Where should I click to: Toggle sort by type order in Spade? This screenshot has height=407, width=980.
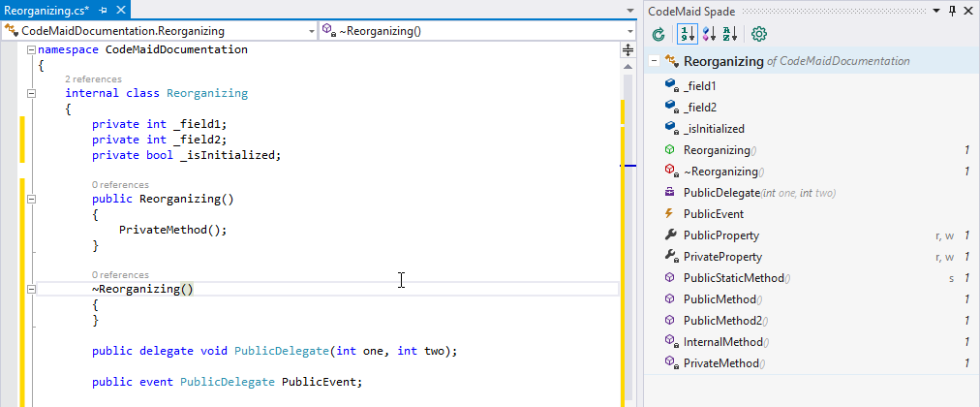pyautogui.click(x=709, y=34)
